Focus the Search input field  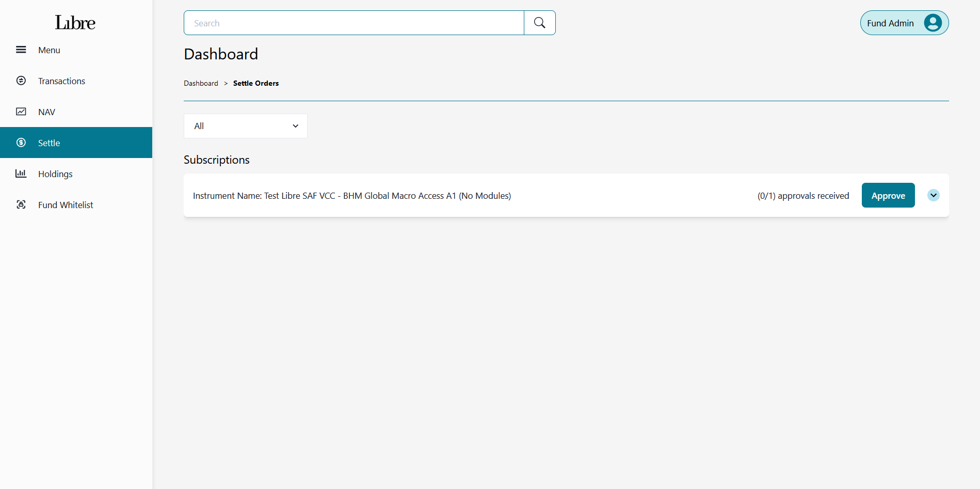pos(354,23)
